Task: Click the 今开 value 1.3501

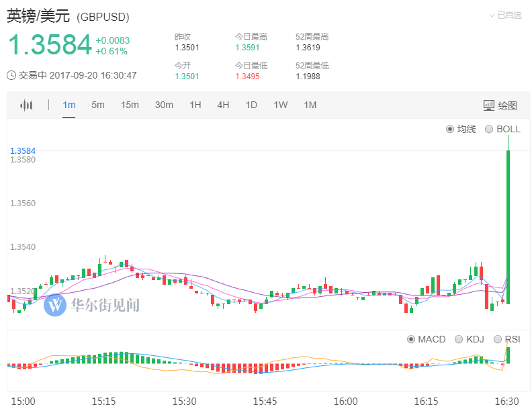Action: coord(187,77)
